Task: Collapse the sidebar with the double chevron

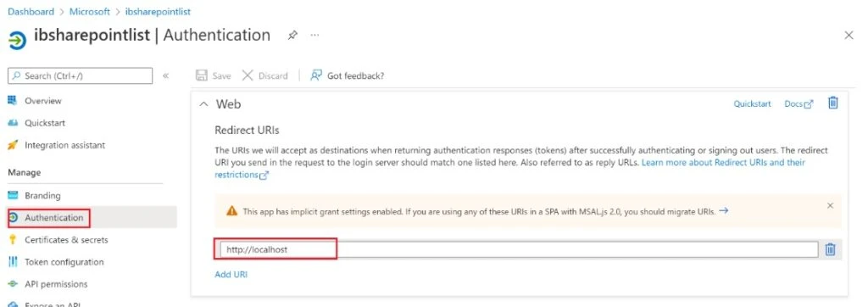Action: 165,76
